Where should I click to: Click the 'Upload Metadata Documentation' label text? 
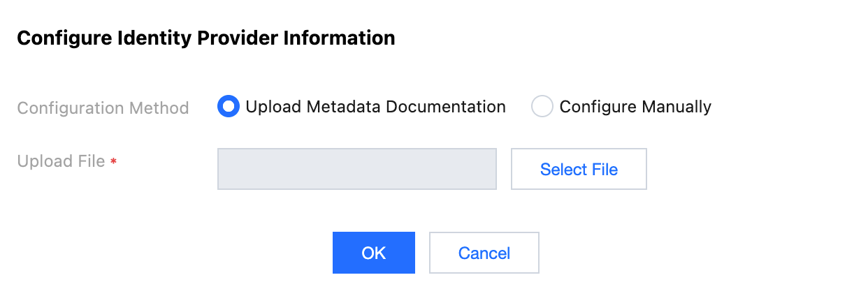click(375, 107)
